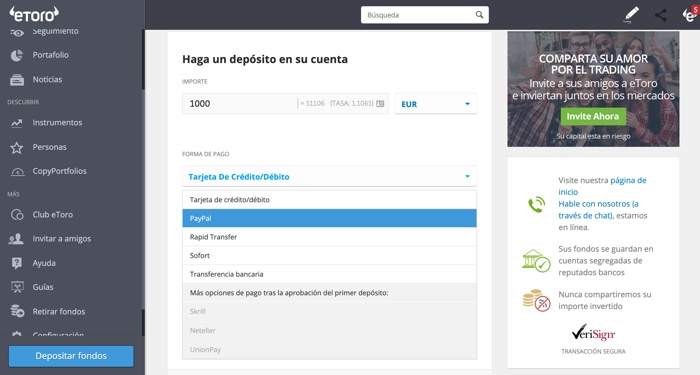Click the pencil write-post icon in header

[631, 15]
